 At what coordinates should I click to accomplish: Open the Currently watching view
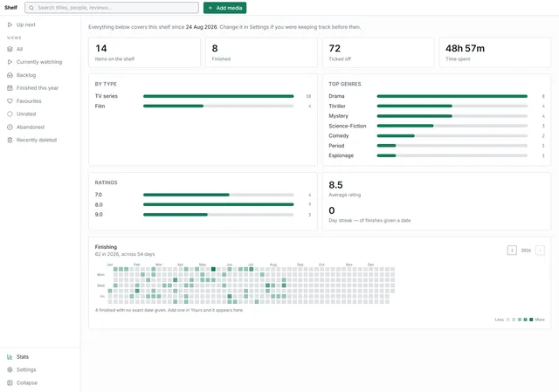[x=40, y=62]
